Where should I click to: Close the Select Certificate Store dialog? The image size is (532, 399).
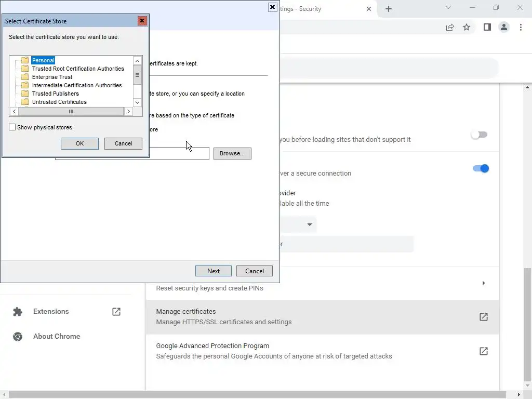click(x=142, y=21)
